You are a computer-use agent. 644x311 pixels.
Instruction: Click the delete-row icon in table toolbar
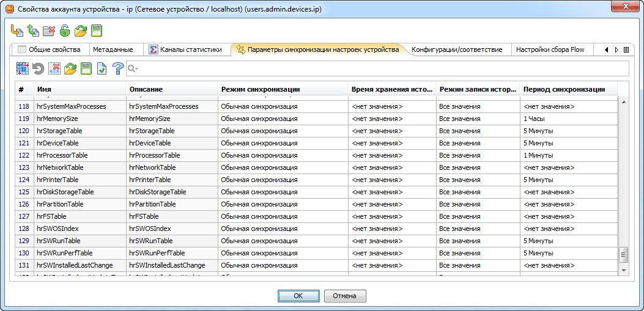point(54,68)
